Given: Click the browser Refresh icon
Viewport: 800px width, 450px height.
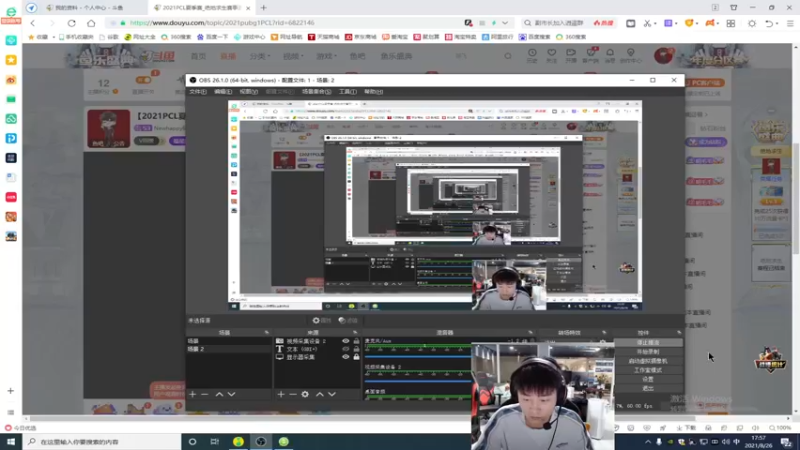Looking at the screenshot, I should click(71, 23).
